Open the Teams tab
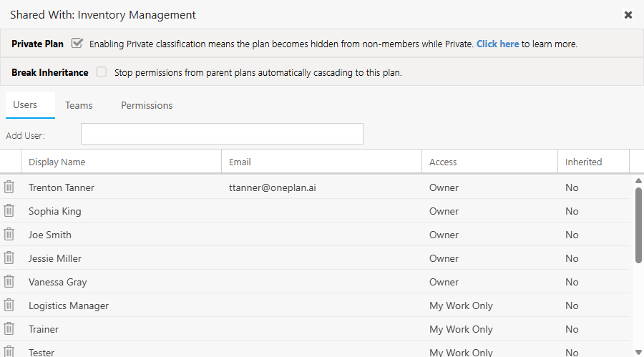 79,106
